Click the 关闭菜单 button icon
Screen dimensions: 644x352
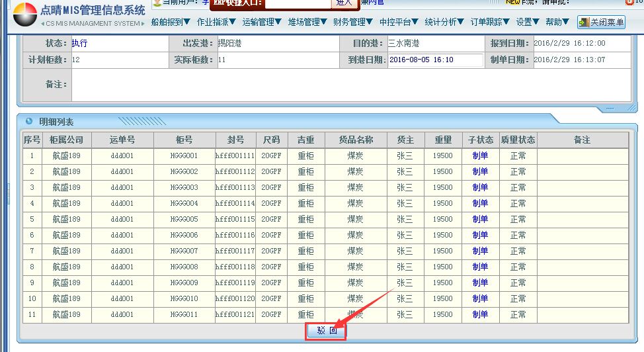(x=584, y=22)
